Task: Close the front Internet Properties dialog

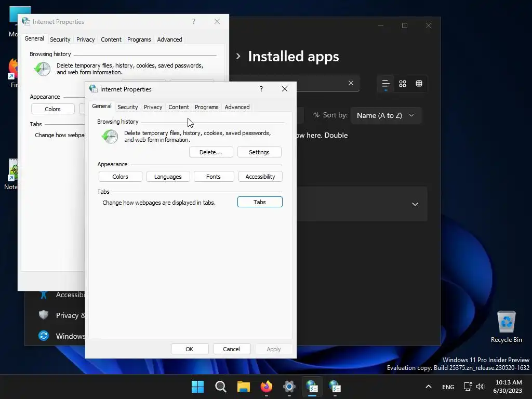Action: coord(285,89)
